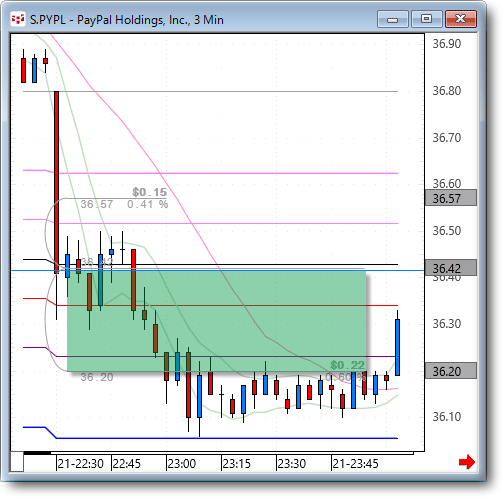Viewport: 504px width, 499px height.
Task: Click the green shaded measurement rectangle
Action: pos(217,321)
